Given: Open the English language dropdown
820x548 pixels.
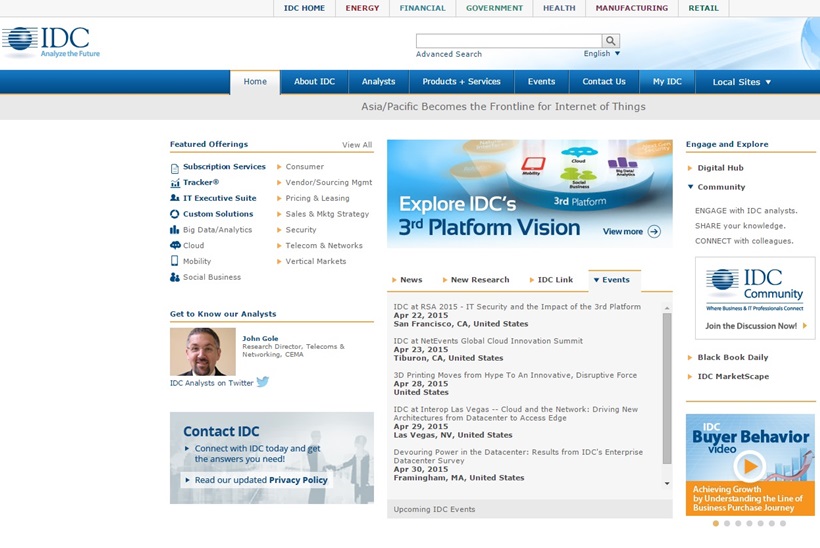Looking at the screenshot, I should point(602,53).
